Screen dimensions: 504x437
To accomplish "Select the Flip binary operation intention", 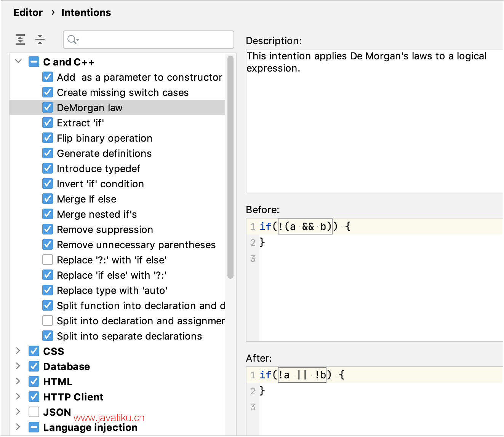I will (104, 138).
